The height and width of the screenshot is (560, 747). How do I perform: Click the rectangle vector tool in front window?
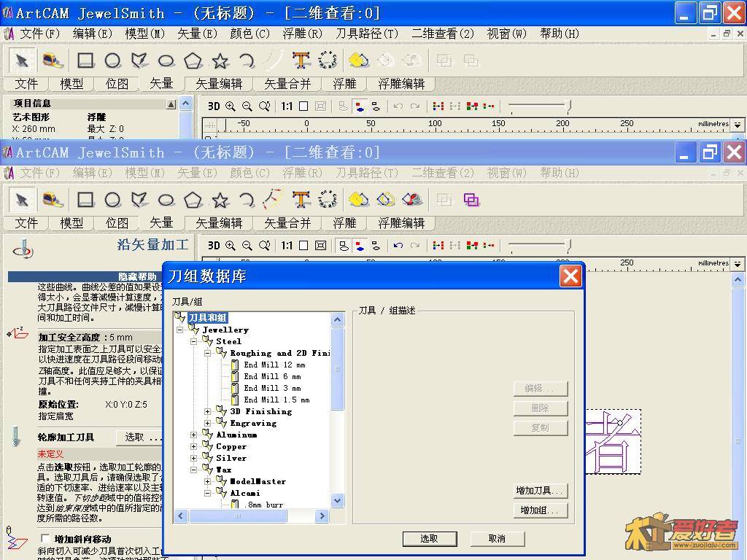click(x=86, y=200)
